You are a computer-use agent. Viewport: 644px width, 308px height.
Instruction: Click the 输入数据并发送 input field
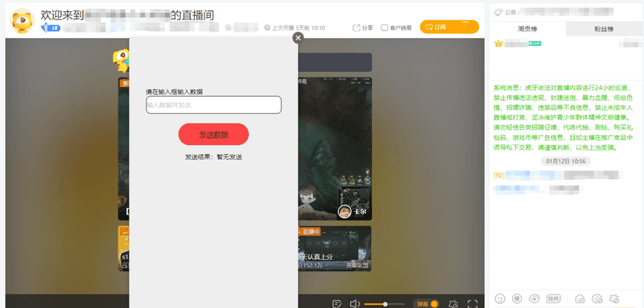[x=213, y=105]
